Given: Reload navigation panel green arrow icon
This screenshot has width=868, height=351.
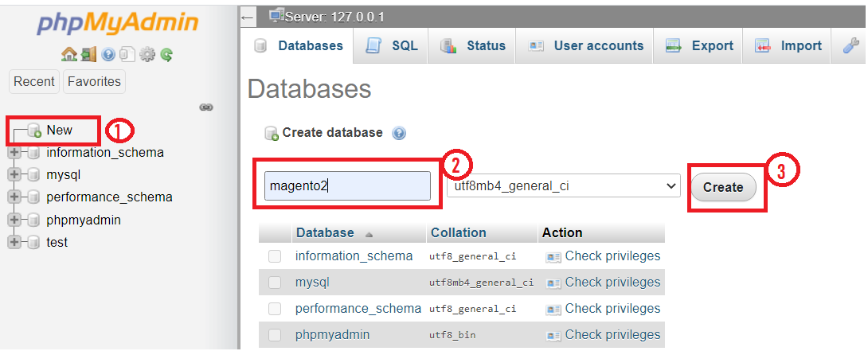Looking at the screenshot, I should pyautogui.click(x=166, y=54).
